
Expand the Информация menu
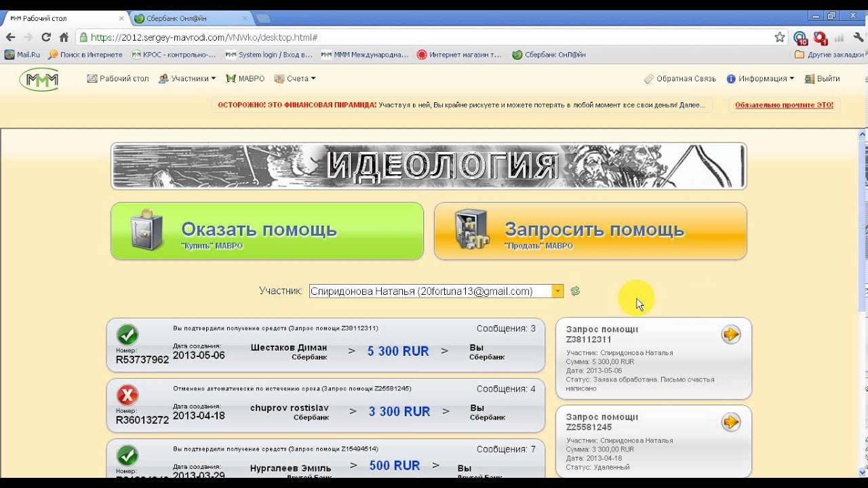pos(760,79)
